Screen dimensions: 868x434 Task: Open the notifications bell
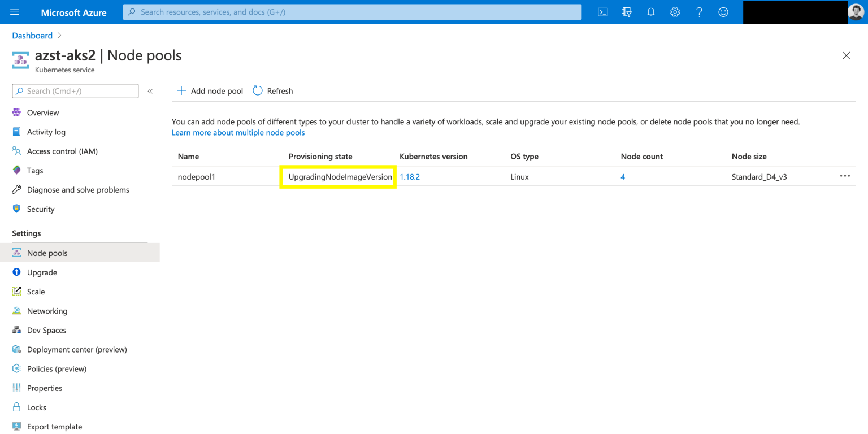click(x=651, y=12)
